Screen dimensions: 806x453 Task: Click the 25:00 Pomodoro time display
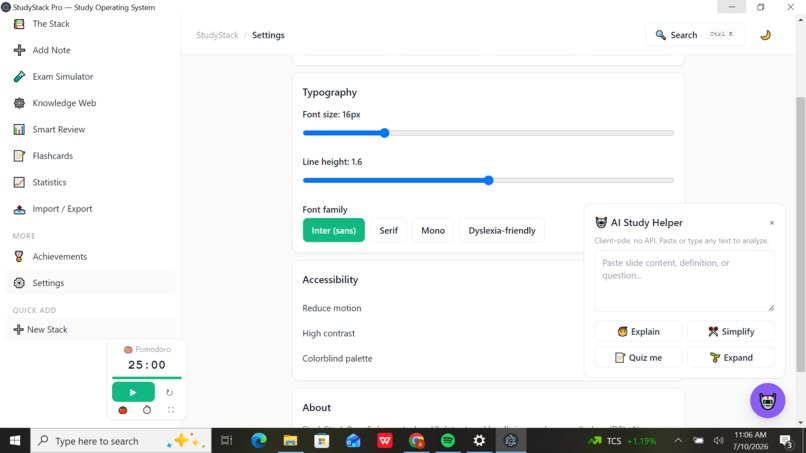tap(147, 365)
